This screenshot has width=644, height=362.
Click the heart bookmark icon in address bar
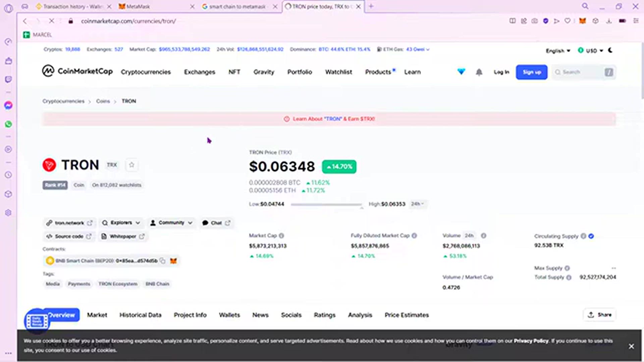coord(568,21)
